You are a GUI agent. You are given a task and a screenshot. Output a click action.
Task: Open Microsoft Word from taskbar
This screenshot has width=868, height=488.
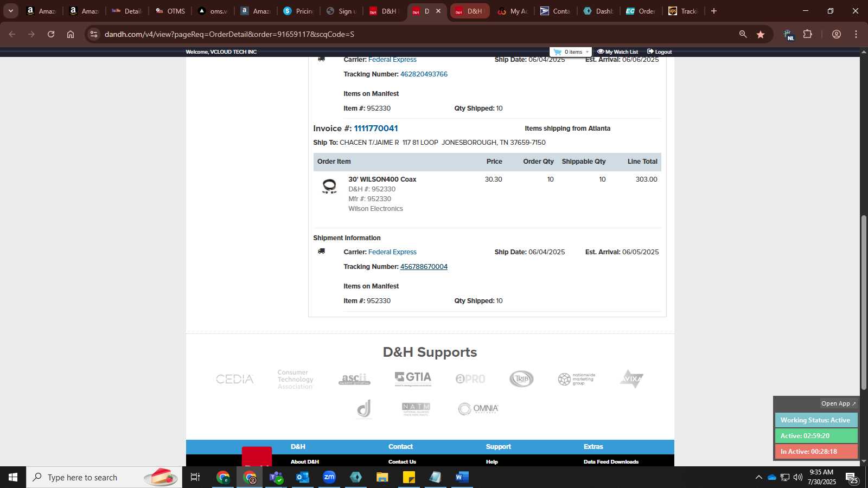pos(462,477)
